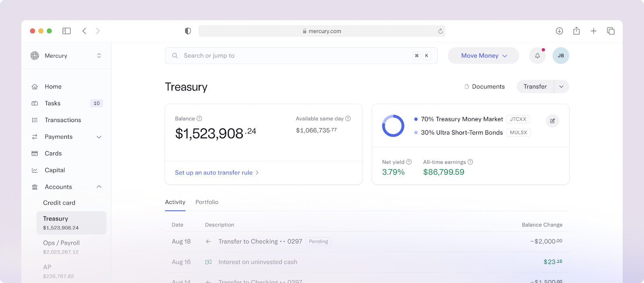This screenshot has width=644, height=283.
Task: Click the Capital chart icon
Action: (x=35, y=170)
